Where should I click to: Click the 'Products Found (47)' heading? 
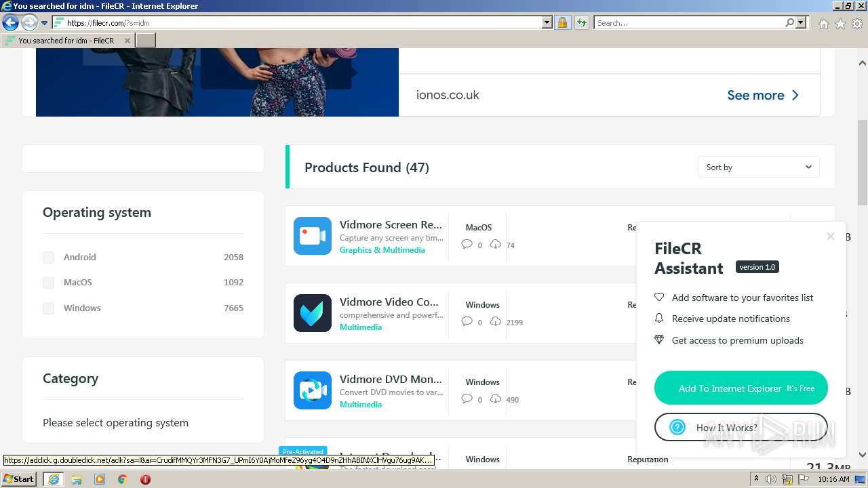coord(367,167)
